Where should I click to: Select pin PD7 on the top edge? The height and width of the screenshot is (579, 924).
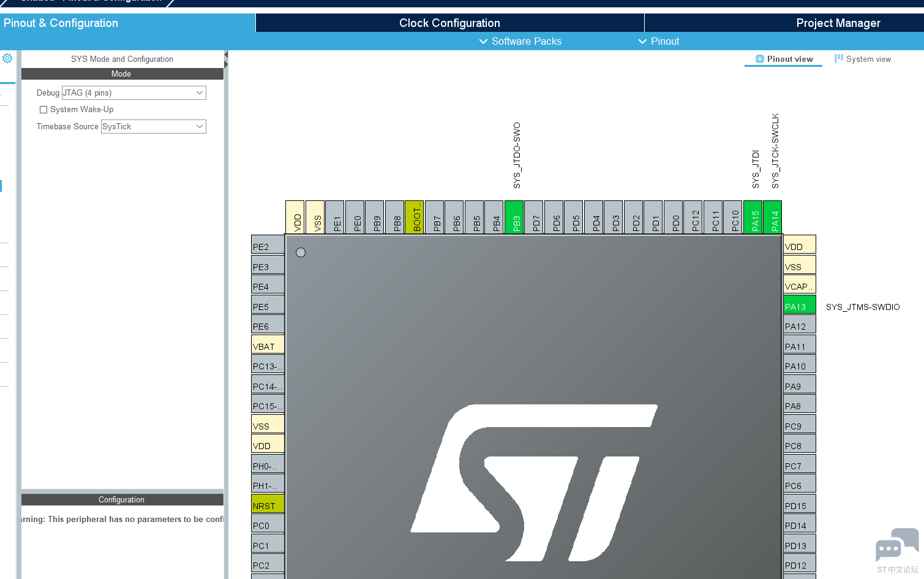(x=533, y=217)
